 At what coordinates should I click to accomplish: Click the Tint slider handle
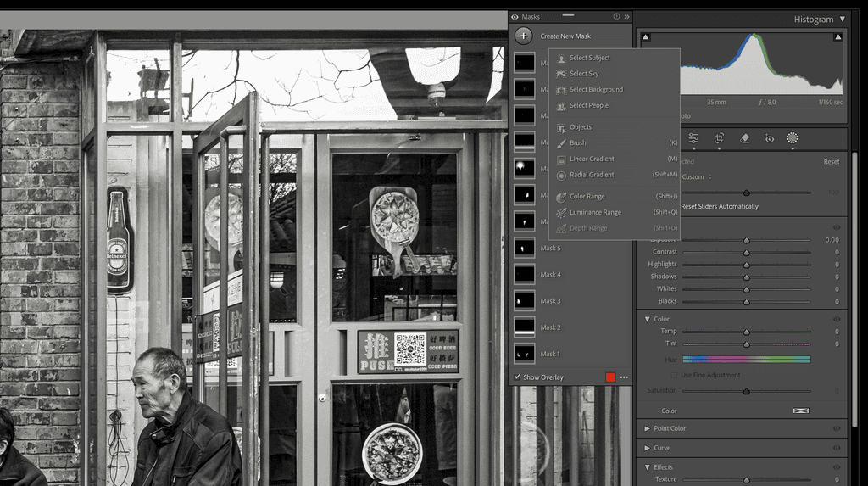point(746,344)
